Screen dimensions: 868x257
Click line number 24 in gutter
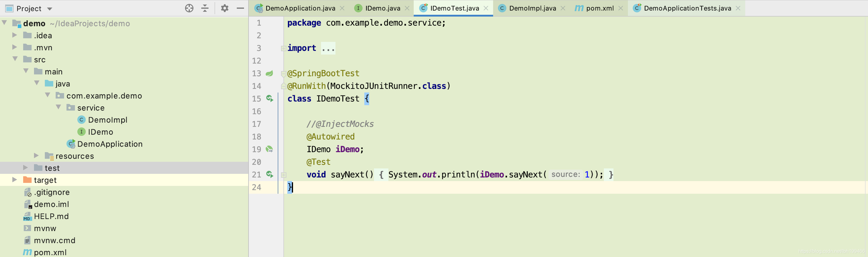[x=256, y=187]
